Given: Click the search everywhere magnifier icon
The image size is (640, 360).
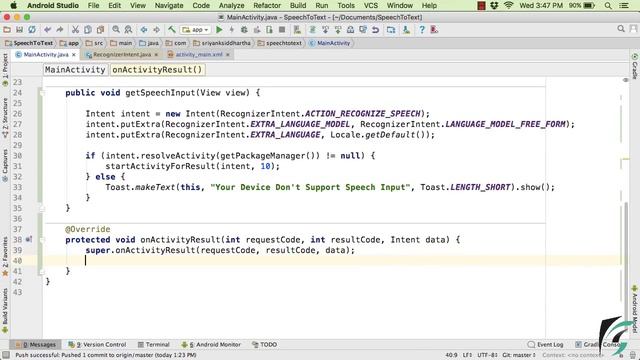Looking at the screenshot, I should tap(621, 29).
